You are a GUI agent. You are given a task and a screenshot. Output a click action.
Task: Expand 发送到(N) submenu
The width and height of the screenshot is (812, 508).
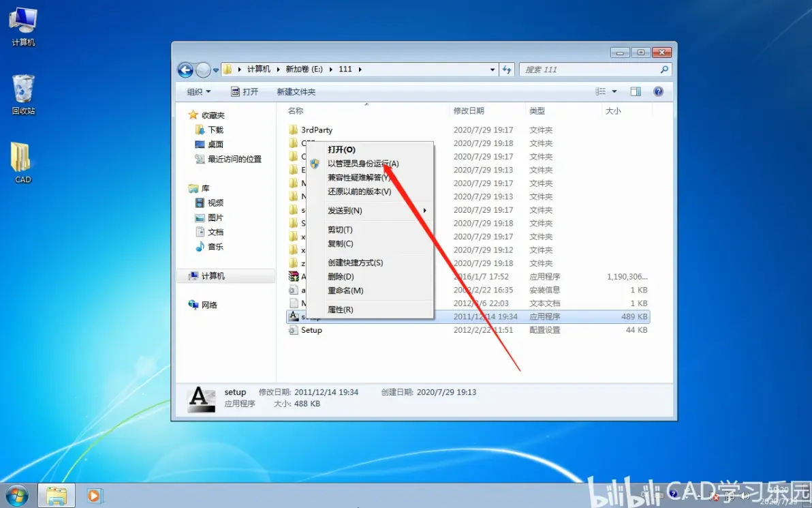tap(371, 211)
